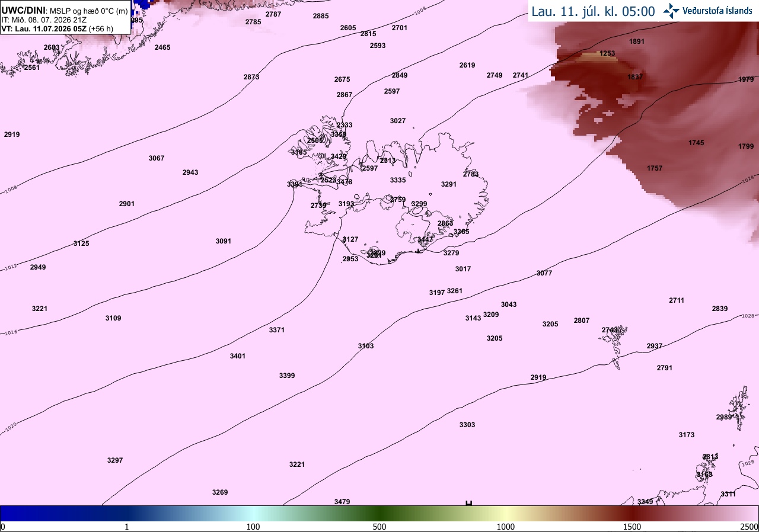The width and height of the screenshot is (759, 532).
Task: Click the Veðurstofa Íslands text link
Action: point(717,11)
